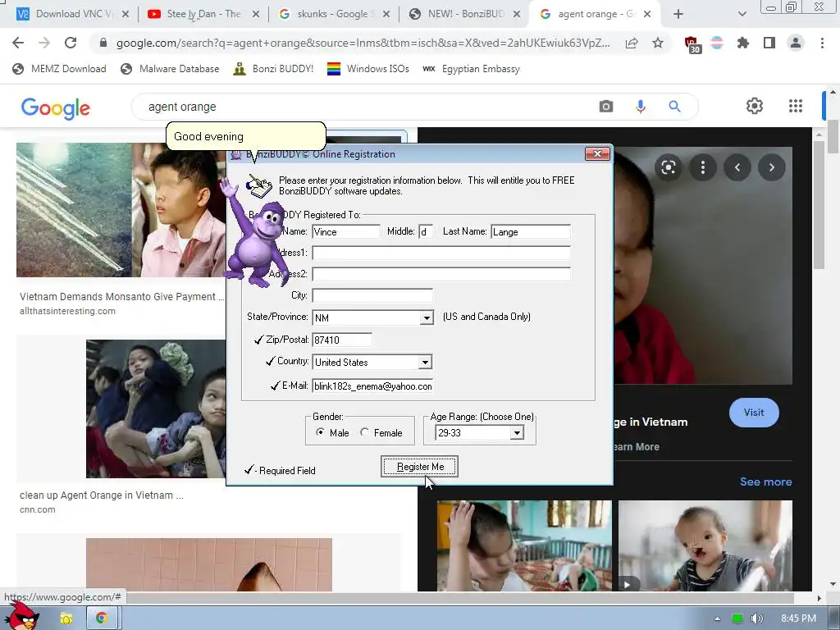
Task: Click the Address1 input field
Action: 441,253
